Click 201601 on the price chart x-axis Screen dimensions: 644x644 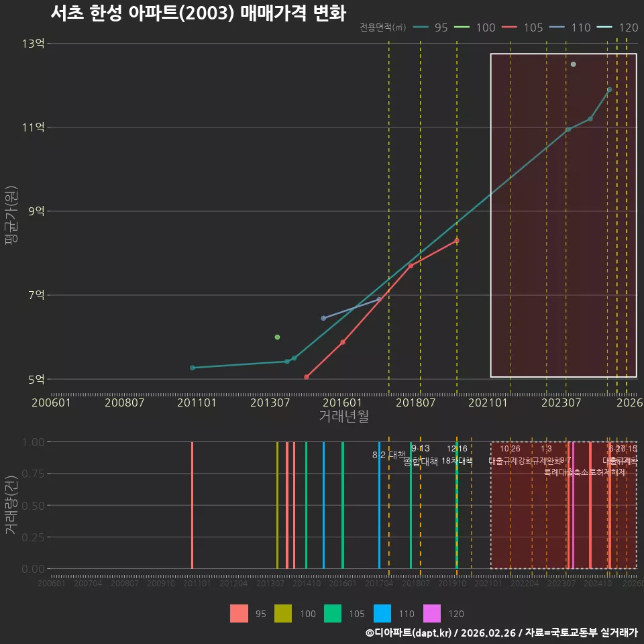pos(342,402)
